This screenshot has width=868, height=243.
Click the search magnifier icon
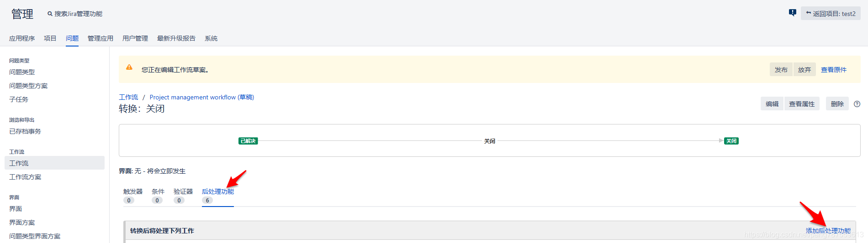point(50,14)
